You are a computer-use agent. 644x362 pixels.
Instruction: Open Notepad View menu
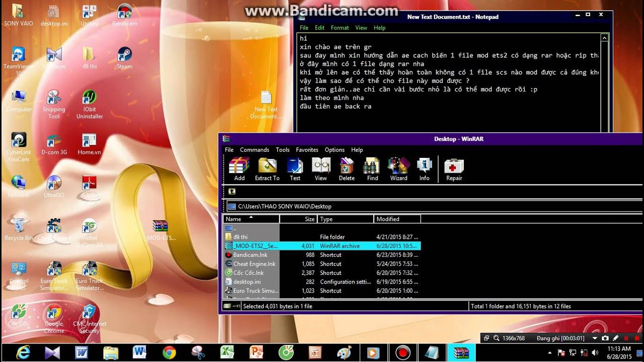click(361, 28)
